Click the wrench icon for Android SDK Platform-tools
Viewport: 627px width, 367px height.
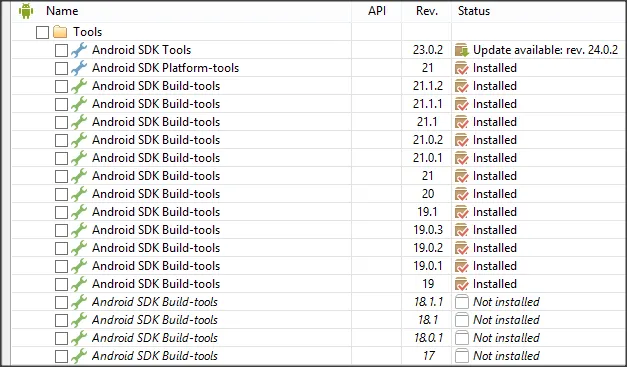79,68
